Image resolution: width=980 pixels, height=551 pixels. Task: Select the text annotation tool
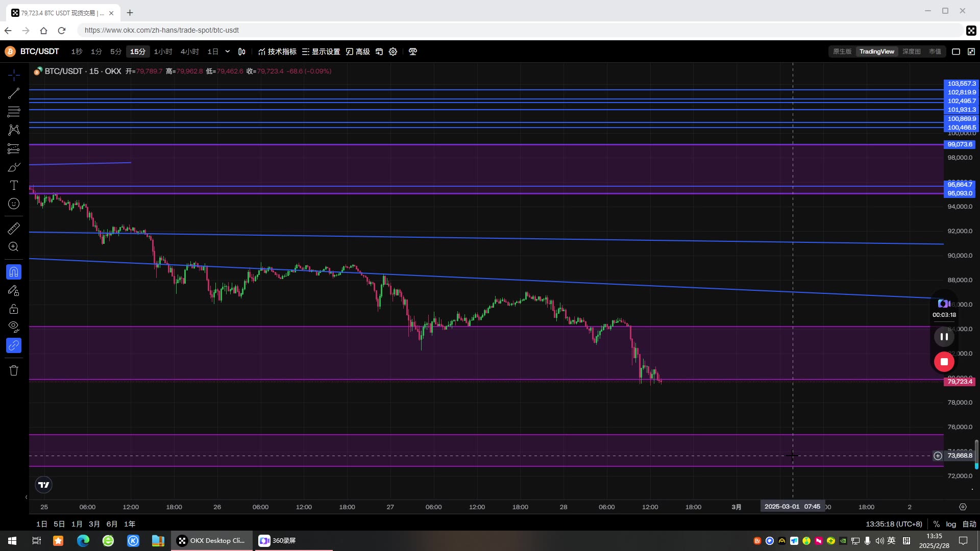(x=14, y=186)
